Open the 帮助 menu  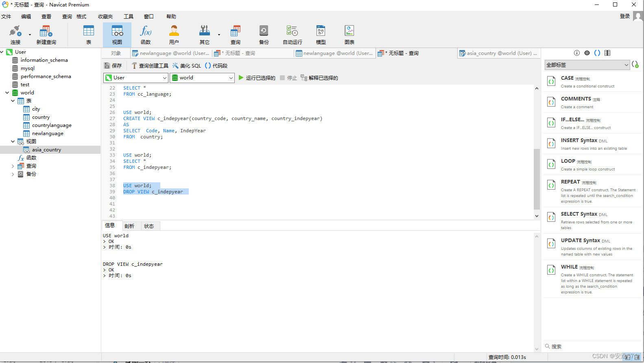(x=171, y=17)
